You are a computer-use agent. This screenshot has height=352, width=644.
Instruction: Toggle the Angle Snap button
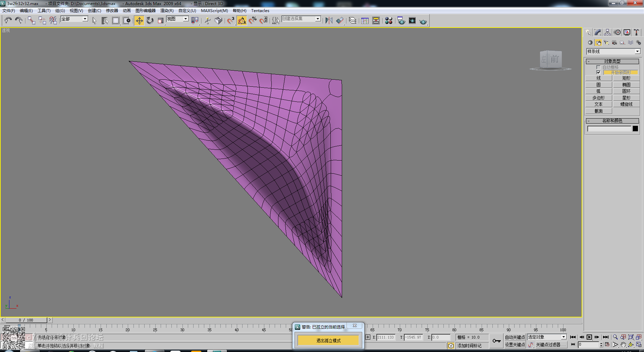[242, 20]
